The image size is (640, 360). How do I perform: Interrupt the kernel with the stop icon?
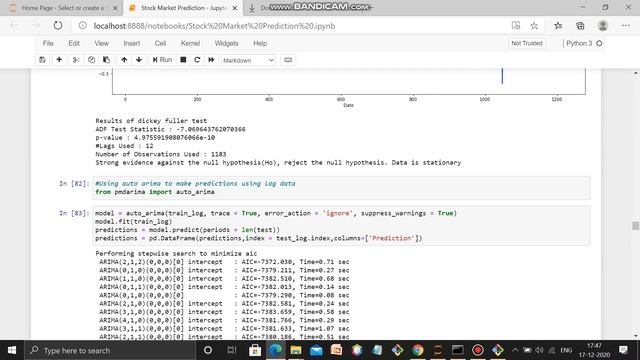click(x=183, y=60)
